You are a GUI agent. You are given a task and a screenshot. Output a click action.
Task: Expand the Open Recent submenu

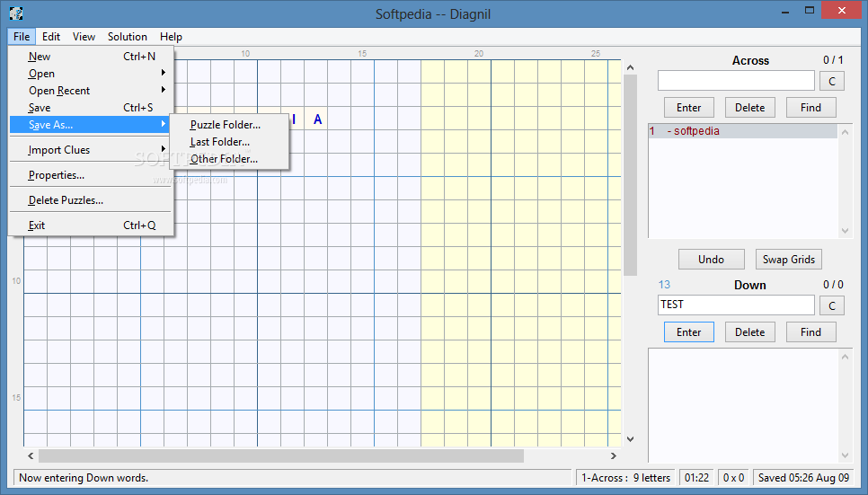(92, 91)
